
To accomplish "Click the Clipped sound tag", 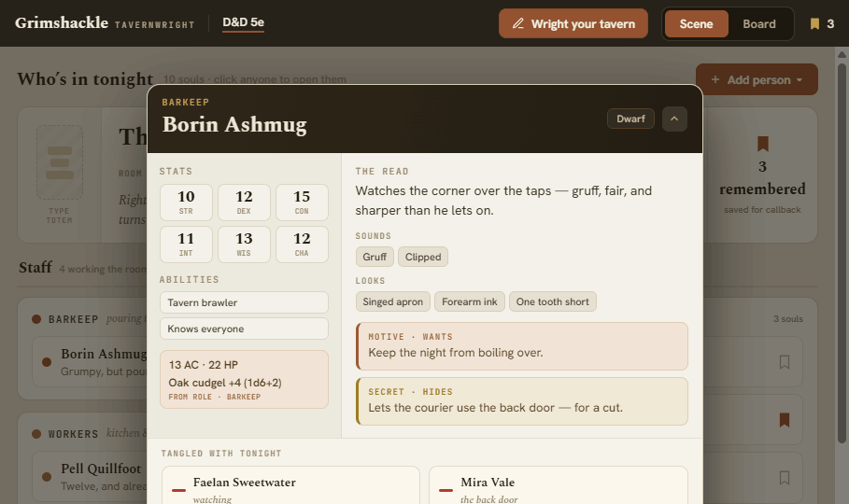I will click(x=423, y=257).
